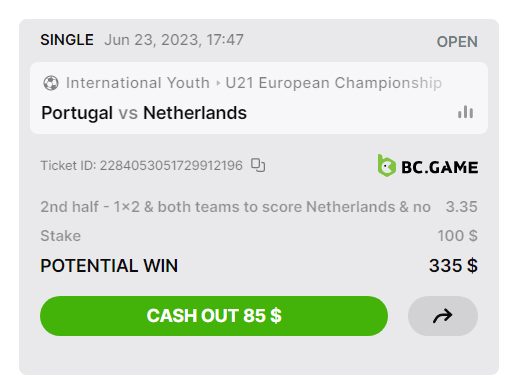Copy the ticket ID with copy icon
Screen dimensions: 506x383
[x=258, y=165]
